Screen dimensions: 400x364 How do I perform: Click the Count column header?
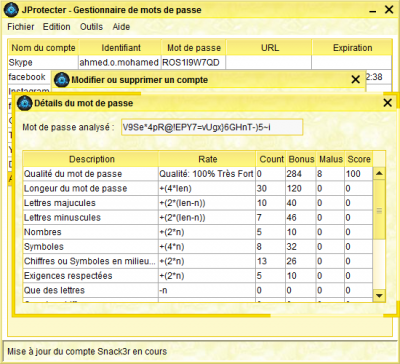click(271, 159)
